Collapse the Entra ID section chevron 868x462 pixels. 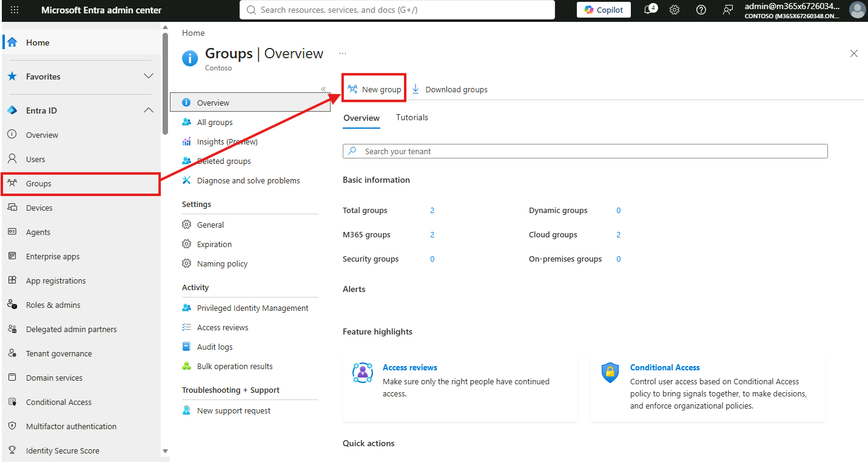tap(148, 110)
